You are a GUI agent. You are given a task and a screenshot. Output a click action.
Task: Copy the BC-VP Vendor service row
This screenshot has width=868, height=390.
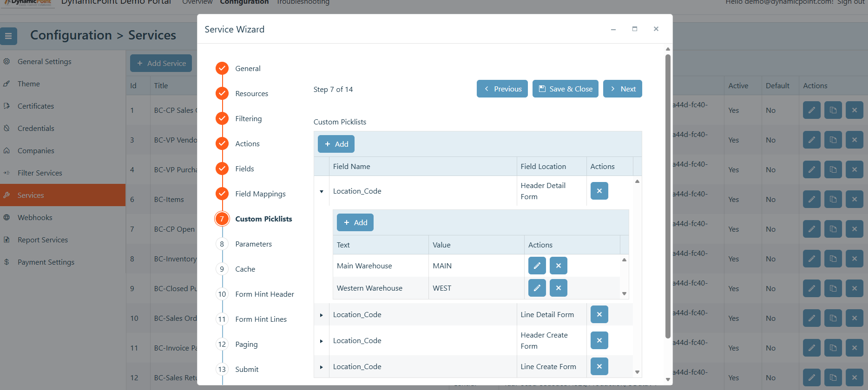coord(833,140)
